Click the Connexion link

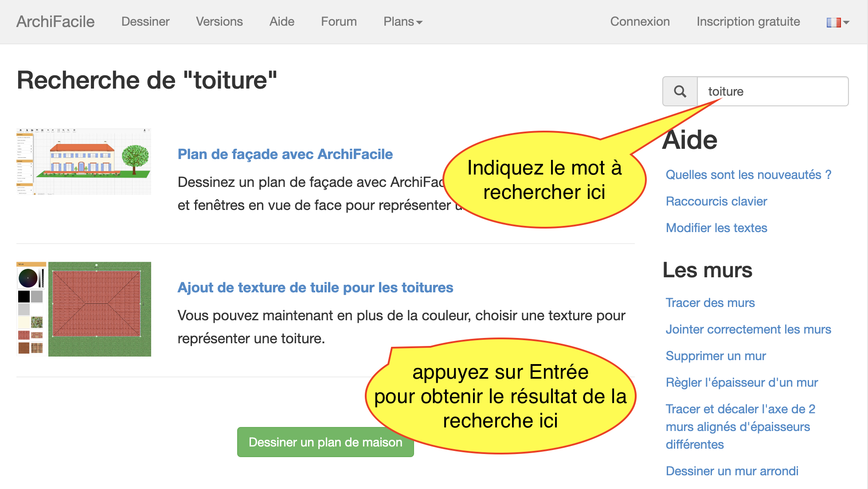click(640, 22)
